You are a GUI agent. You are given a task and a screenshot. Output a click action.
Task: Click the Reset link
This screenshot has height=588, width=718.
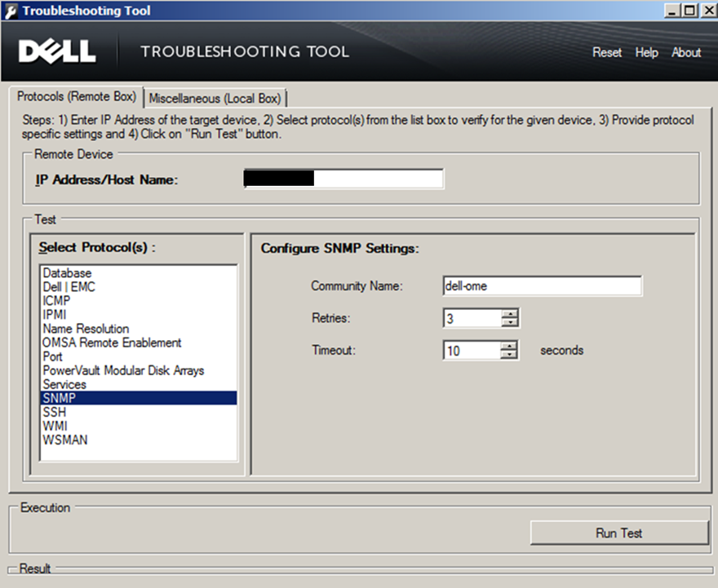[x=607, y=52]
